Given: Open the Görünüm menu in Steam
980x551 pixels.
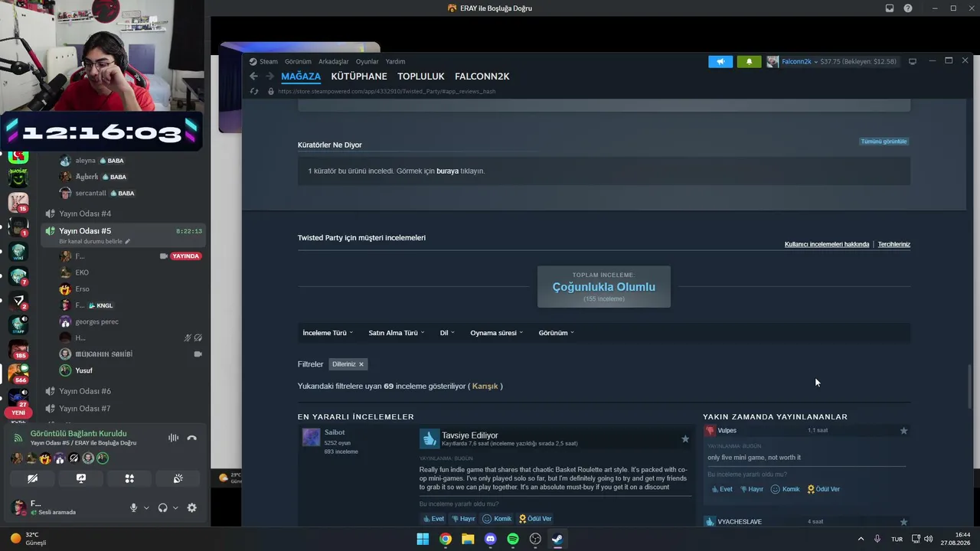Looking at the screenshot, I should coord(298,62).
